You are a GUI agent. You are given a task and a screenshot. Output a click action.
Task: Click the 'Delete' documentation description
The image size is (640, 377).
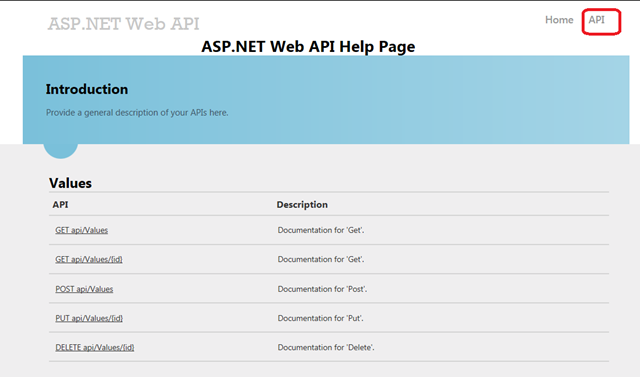[x=326, y=348]
